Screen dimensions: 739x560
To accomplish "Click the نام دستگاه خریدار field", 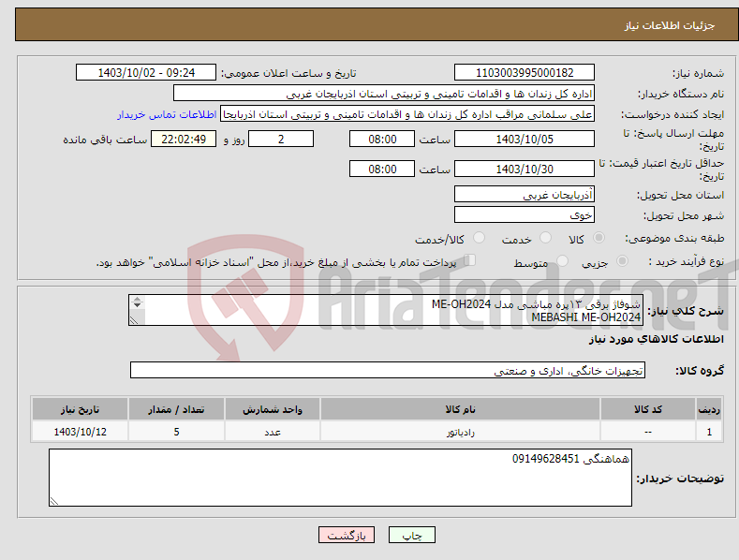I will (384, 94).
